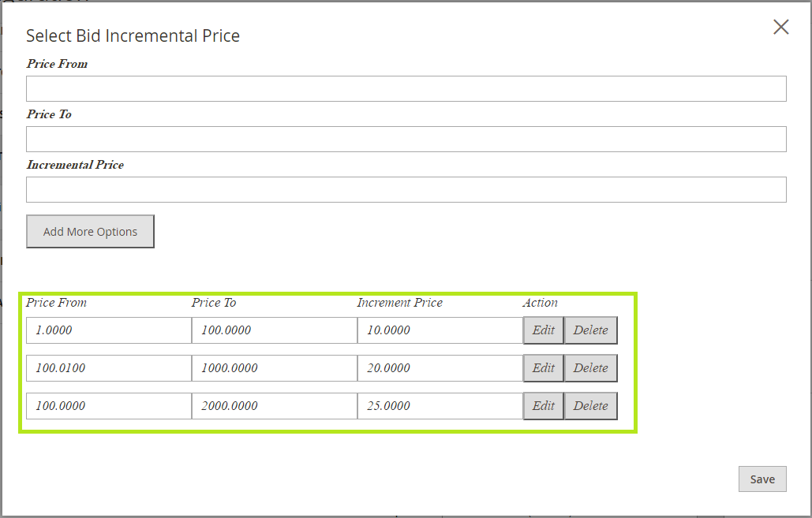Focus the empty Price To input field
The width and height of the screenshot is (812, 518).
point(406,140)
